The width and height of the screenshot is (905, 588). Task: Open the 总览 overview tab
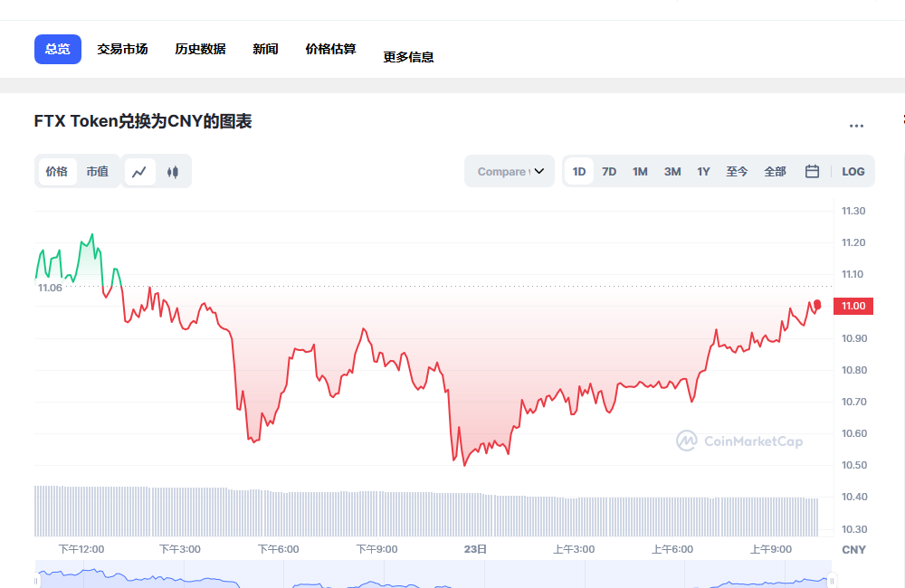click(58, 49)
